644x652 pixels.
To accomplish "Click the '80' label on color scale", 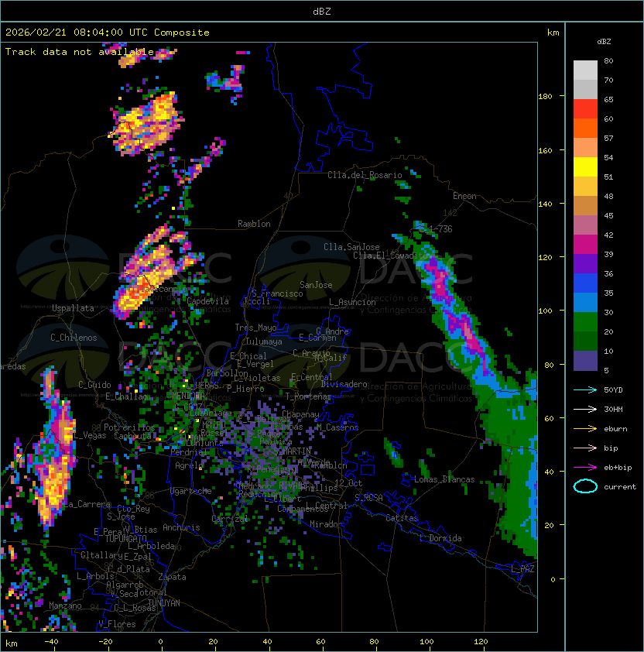I will tap(608, 60).
